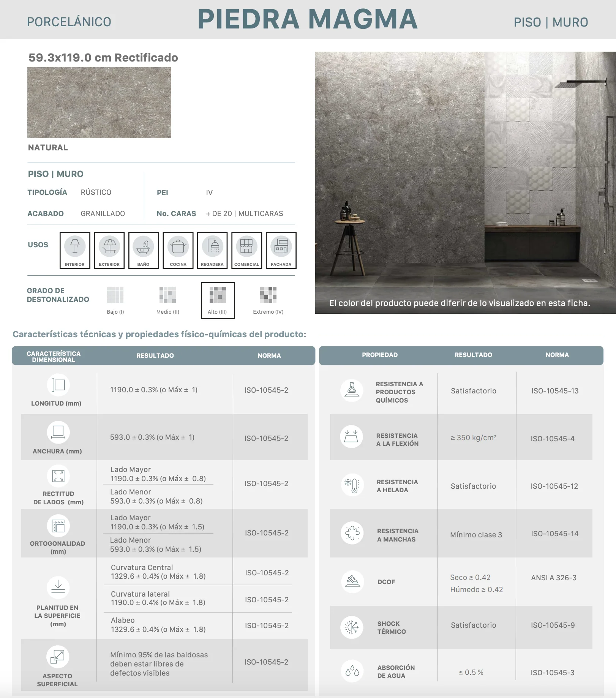Click the frost resistance thermometer icon

tap(352, 485)
